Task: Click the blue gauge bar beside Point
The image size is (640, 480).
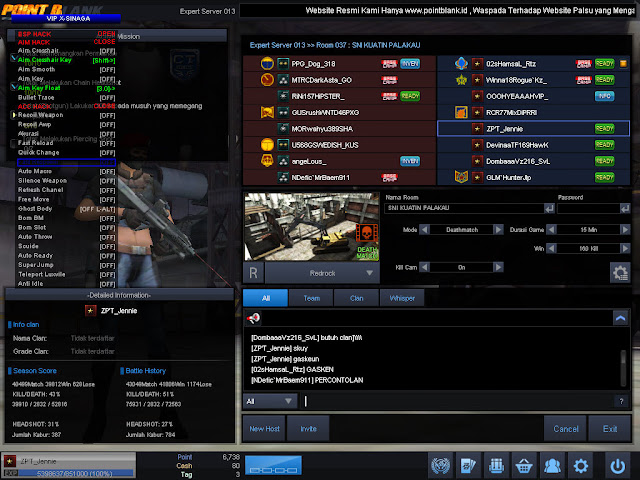Action: (273, 466)
